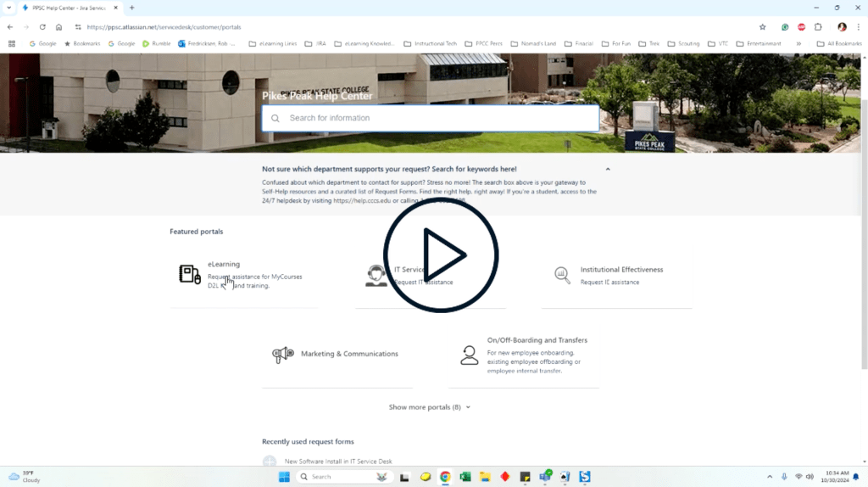Open the volume icon in the system tray
Viewport: 868px width, 487px height.
coord(810,477)
